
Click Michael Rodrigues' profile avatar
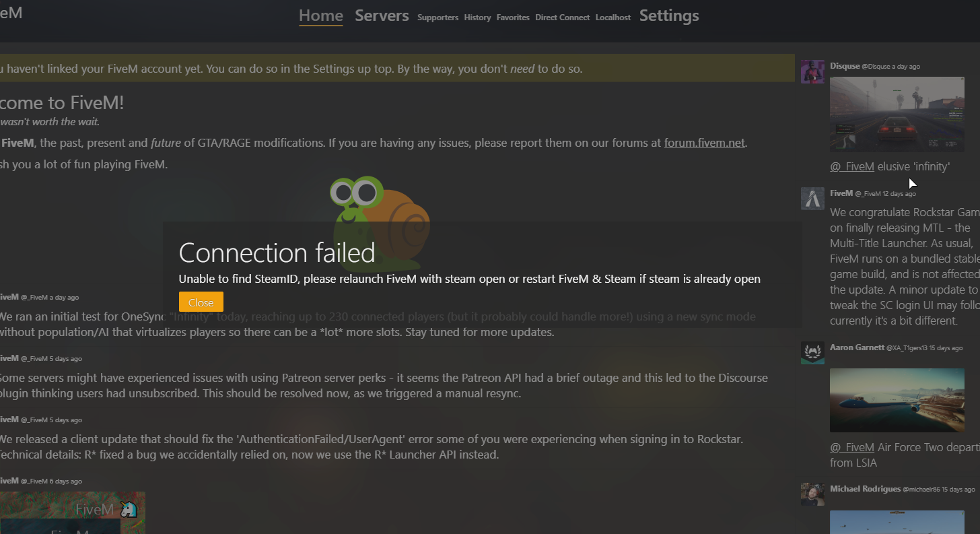[x=812, y=494]
